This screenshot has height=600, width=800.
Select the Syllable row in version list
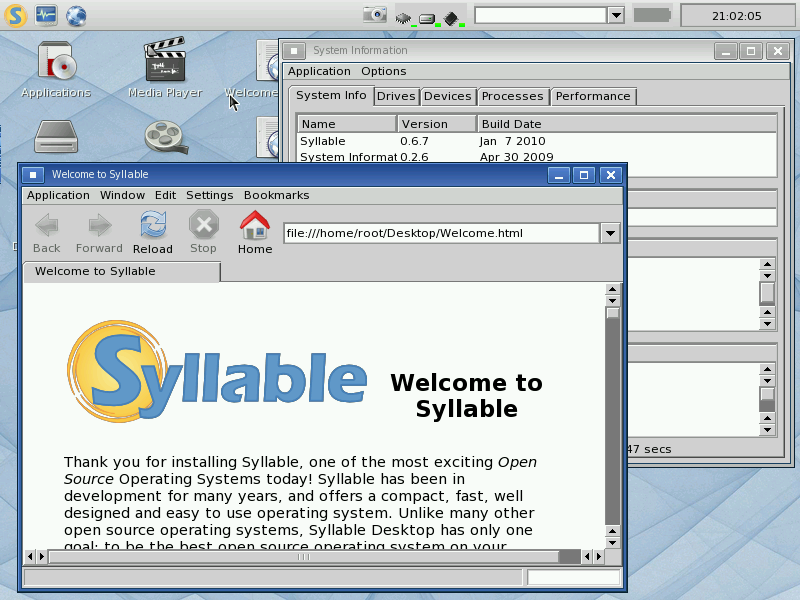pyautogui.click(x=537, y=141)
